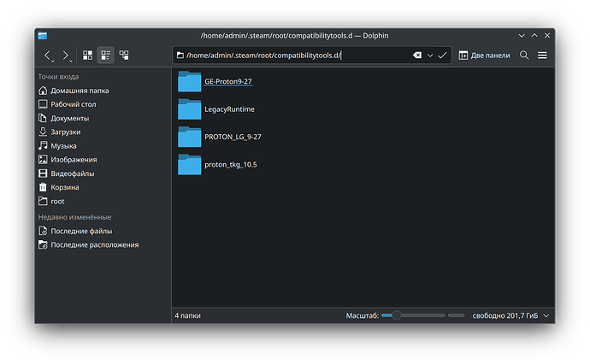This screenshot has height=364, width=590.
Task: Open forward history dropdown arrow under forward button
Action: (71, 62)
